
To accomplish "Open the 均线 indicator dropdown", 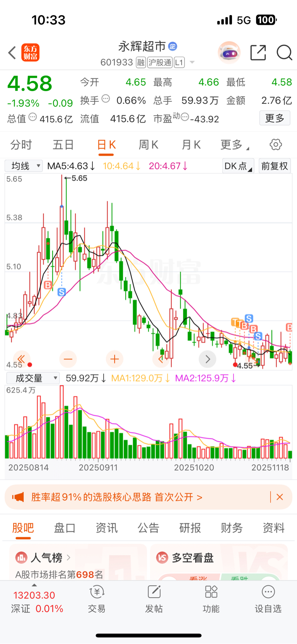I will click(x=24, y=166).
